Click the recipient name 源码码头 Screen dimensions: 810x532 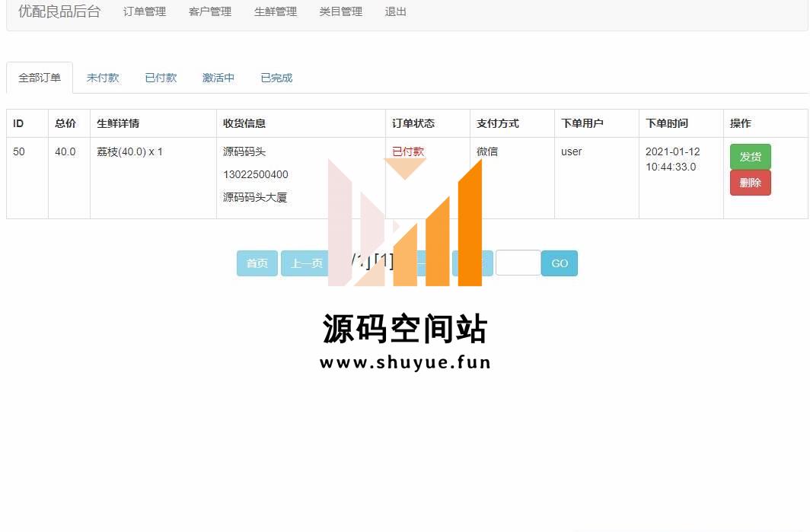(244, 152)
